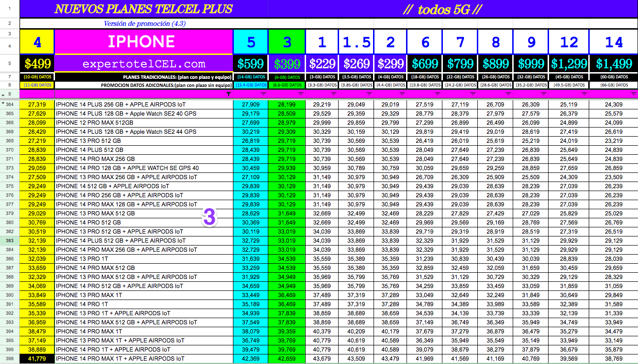
Task: Open the filter icon under $1,499 column
Action: pyautogui.click(x=633, y=94)
